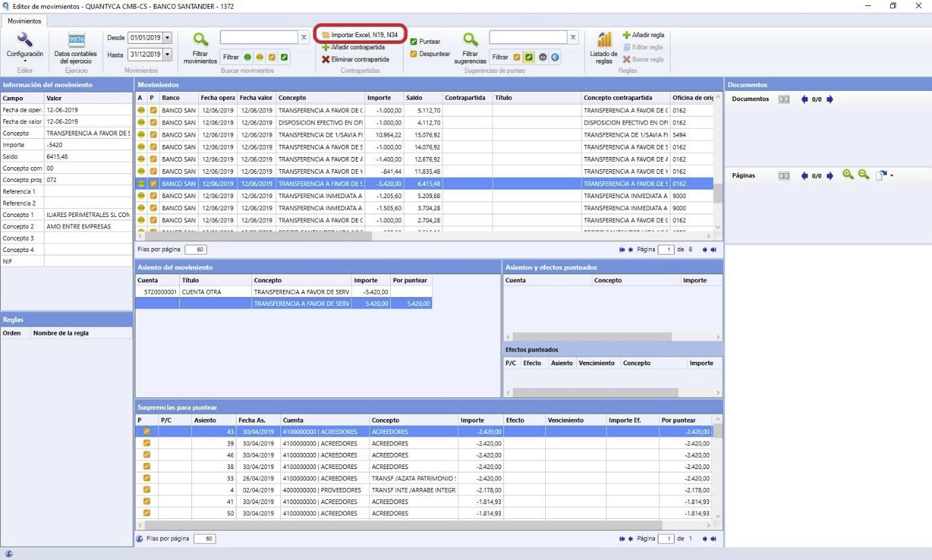Viewport: 932px width, 560px height.
Task: Clear the sugerencias search box
Action: pyautogui.click(x=573, y=37)
